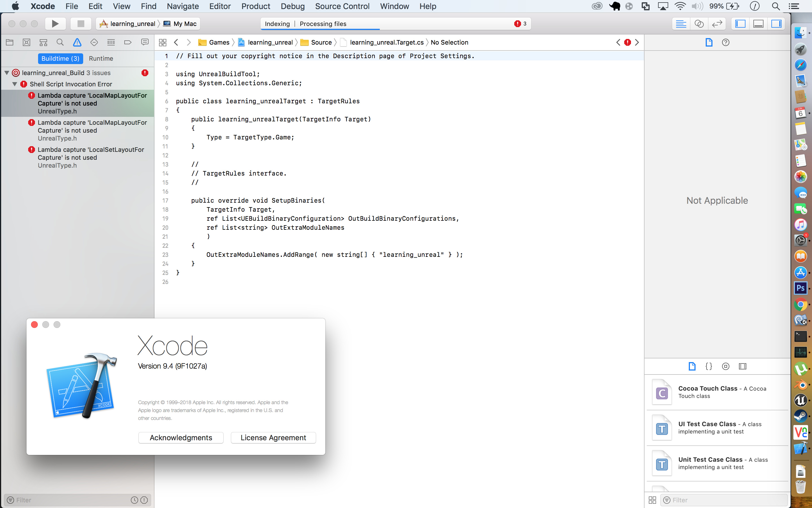Go forward in editor history

[189, 42]
